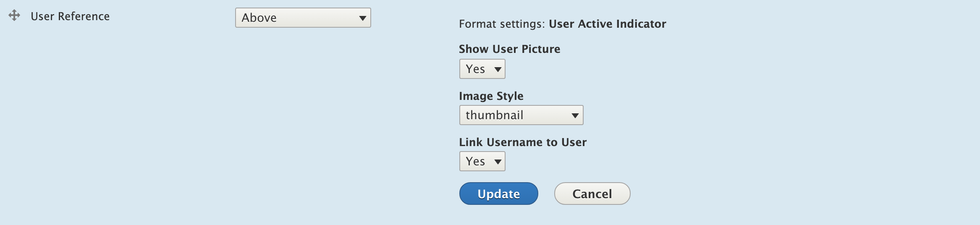Click the arrow on Show User Picture select
This screenshot has width=980, height=225.
[x=498, y=69]
